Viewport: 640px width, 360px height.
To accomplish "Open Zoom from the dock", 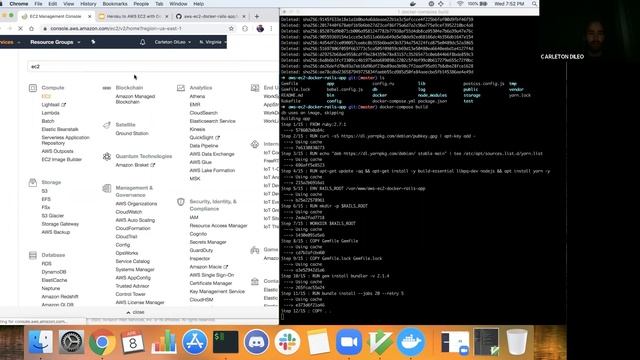I will [349, 342].
